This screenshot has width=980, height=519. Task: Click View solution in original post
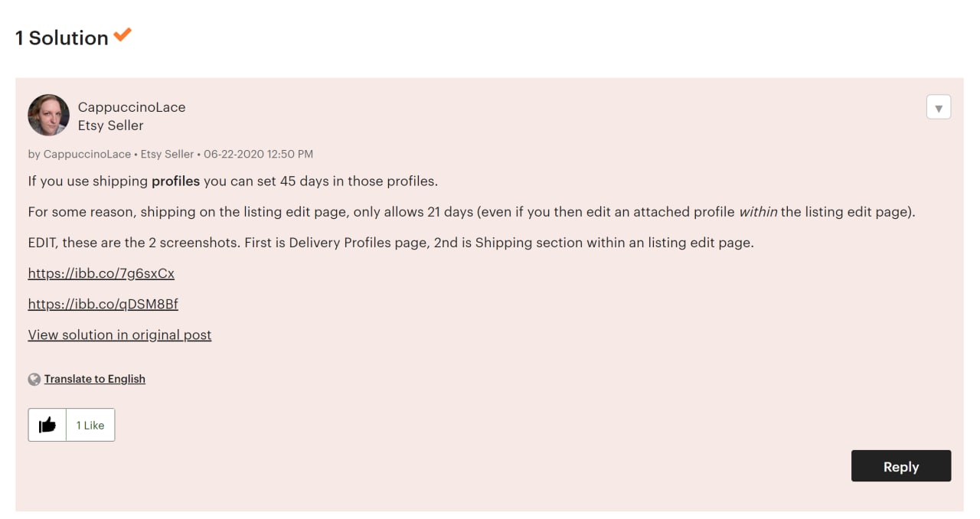click(x=119, y=335)
